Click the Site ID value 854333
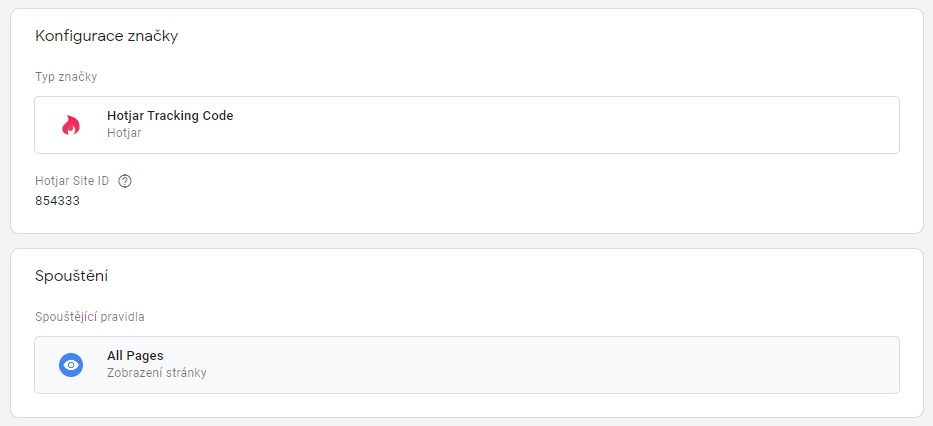 [57, 200]
